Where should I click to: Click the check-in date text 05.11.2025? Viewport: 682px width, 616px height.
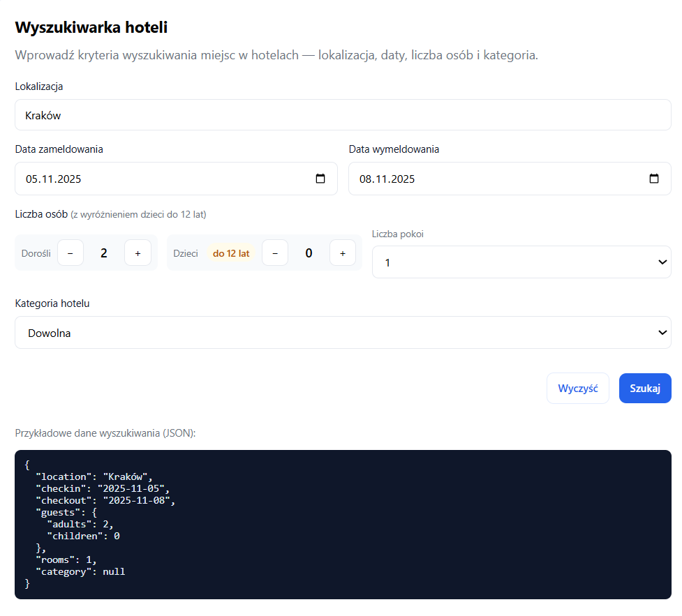(x=54, y=179)
